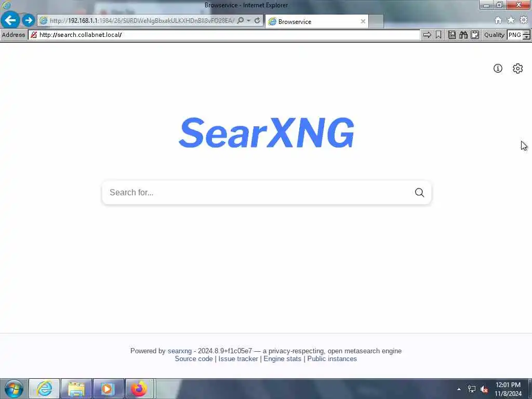This screenshot has height=399, width=532.
Task: Click the "Quality" label
Action: 494,35
